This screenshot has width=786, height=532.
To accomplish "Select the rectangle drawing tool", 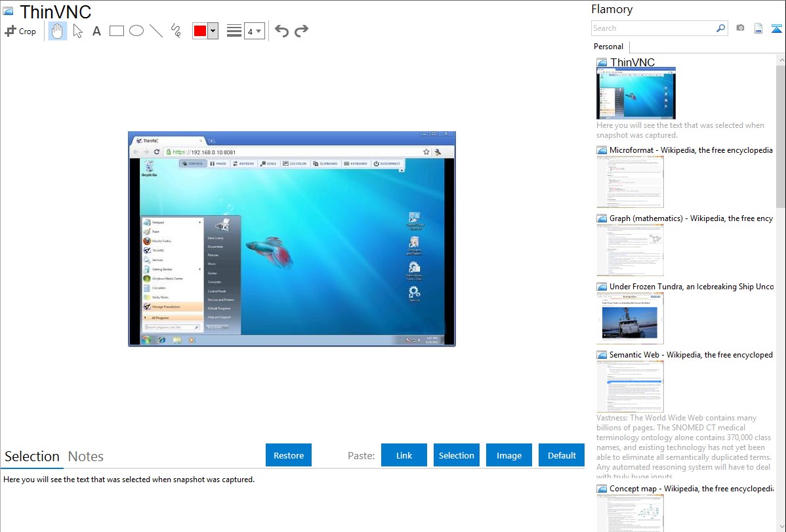I will tap(116, 31).
